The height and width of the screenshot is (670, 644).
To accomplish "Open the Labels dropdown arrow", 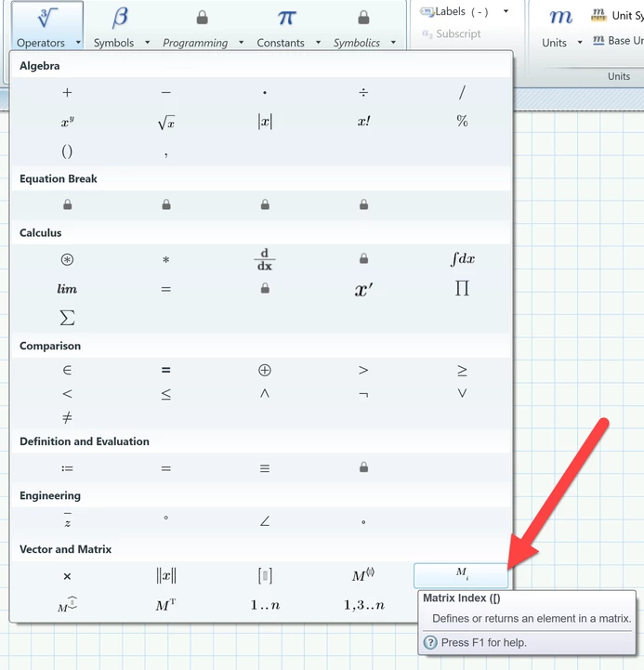I will click(x=506, y=11).
